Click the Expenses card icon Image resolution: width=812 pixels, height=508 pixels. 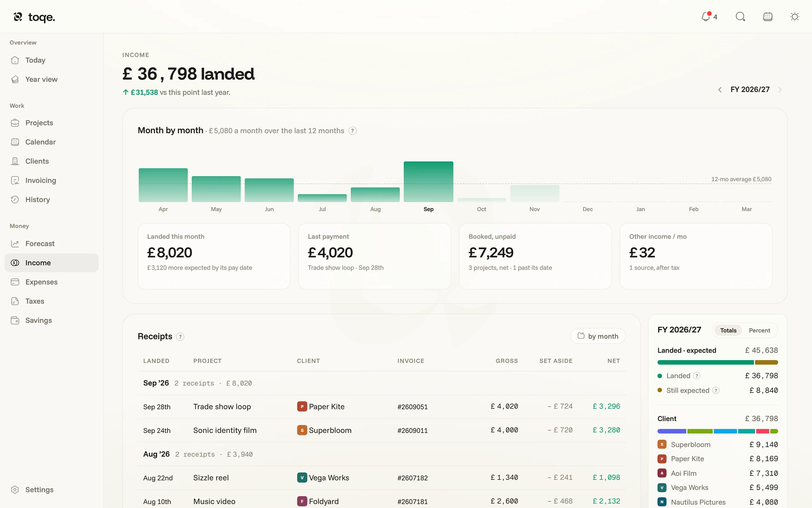pos(15,282)
